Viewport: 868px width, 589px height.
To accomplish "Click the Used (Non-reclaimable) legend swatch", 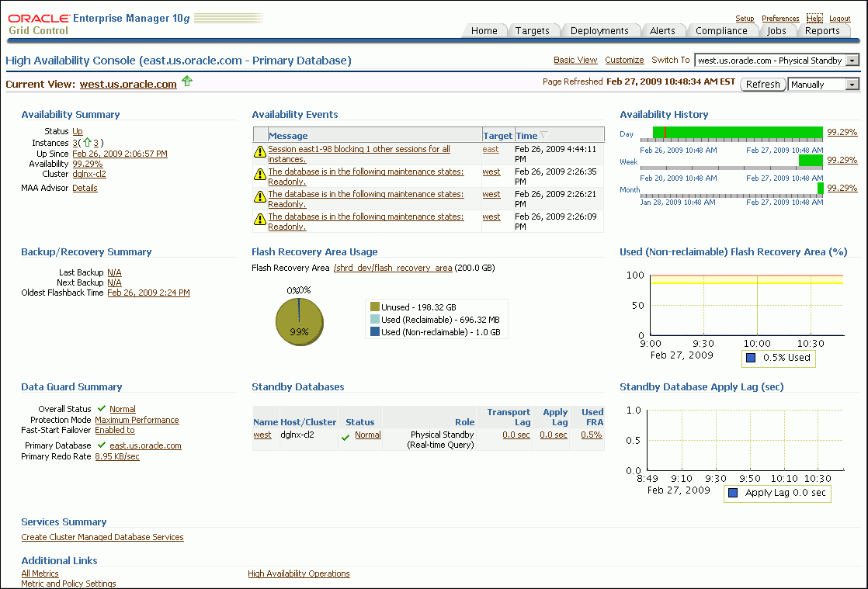I will tap(375, 331).
